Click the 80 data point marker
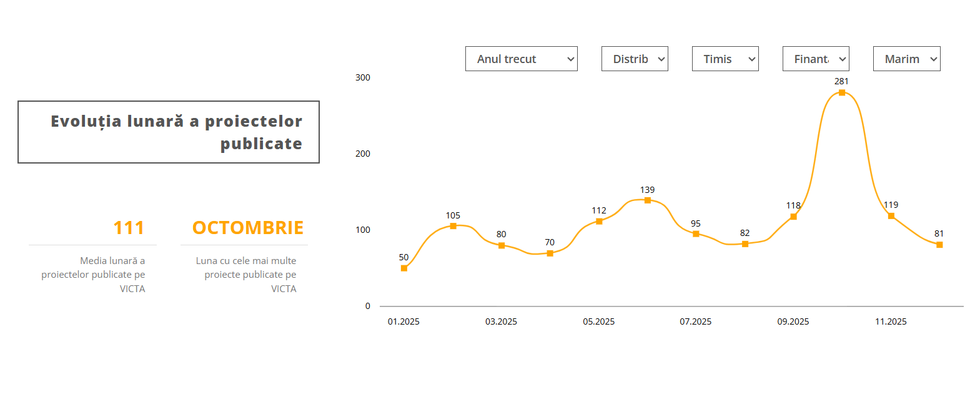 tap(502, 245)
